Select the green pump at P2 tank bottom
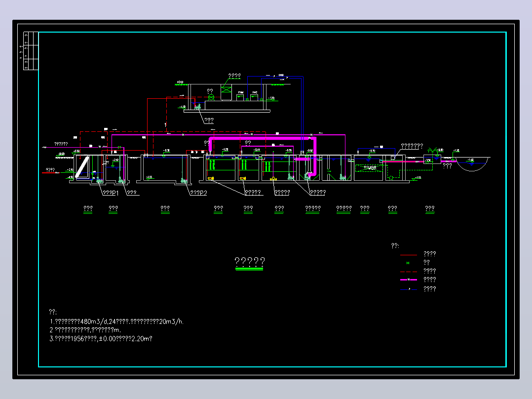Image resolution: width=532 pixels, height=399 pixels. click(x=184, y=181)
